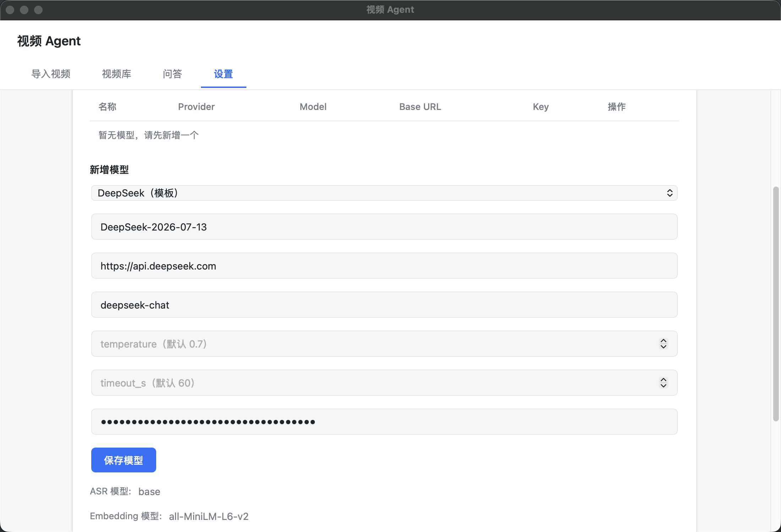Close the 视频 Agent window
This screenshot has height=532, width=781.
click(x=10, y=10)
